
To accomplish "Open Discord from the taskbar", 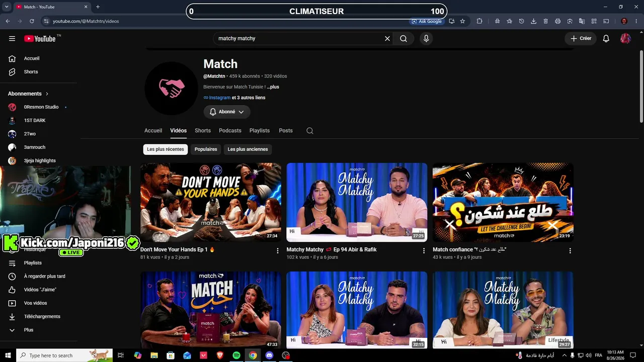I will click(269, 355).
